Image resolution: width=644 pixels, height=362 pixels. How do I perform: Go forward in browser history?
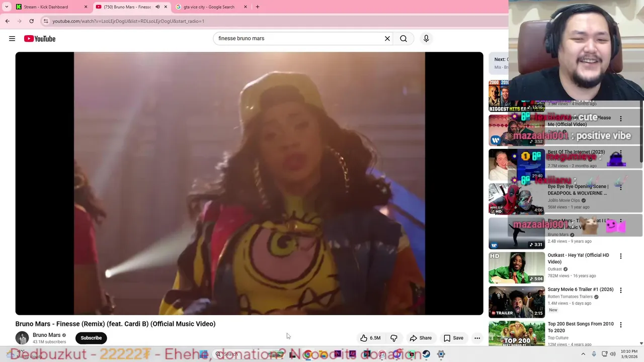tap(19, 21)
